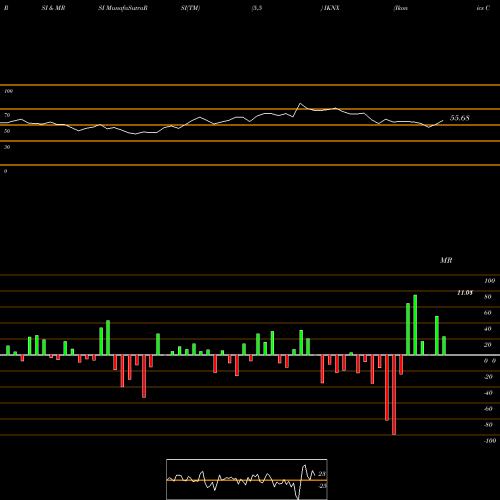Image resolution: width=500 pixels, height=500 pixels.
Task: Click the longest red bar in MR chart
Action: (x=394, y=395)
